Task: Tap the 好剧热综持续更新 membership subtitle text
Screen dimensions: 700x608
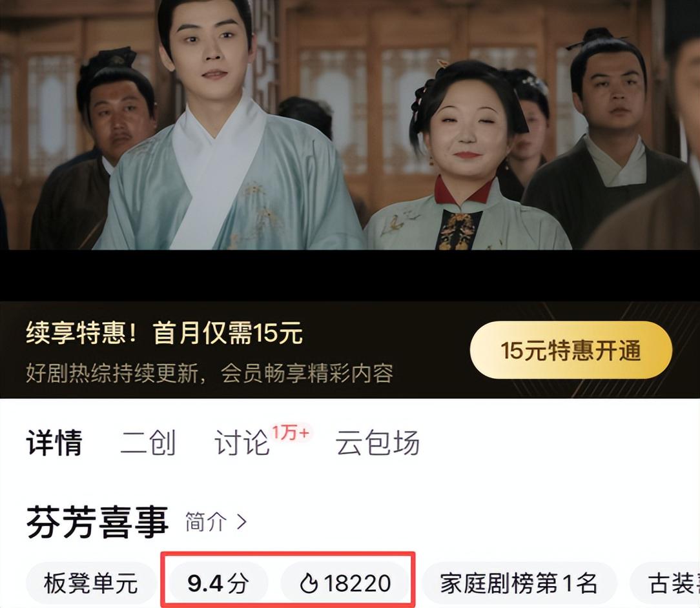Action: pyautogui.click(x=210, y=373)
